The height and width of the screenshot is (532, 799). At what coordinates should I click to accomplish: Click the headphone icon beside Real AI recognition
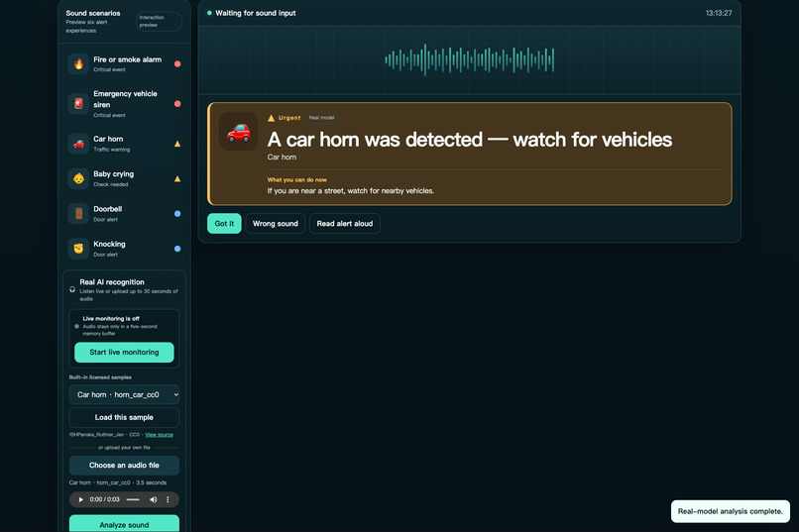point(72,289)
